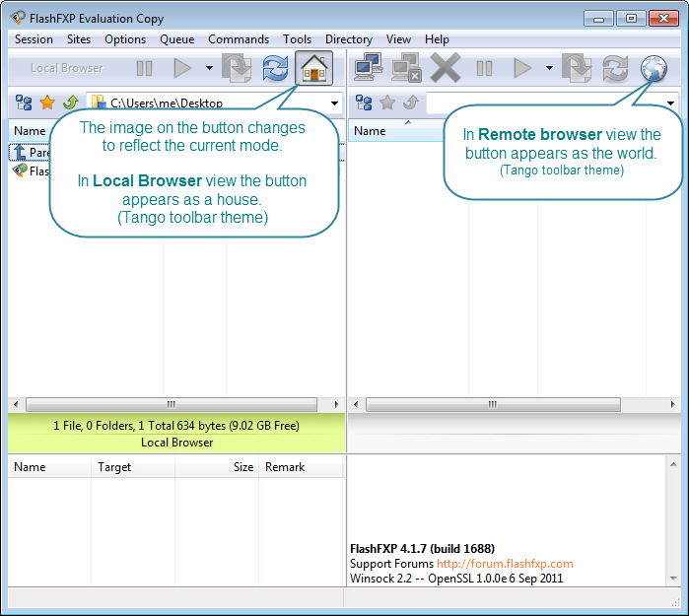Sort local list by Name column

click(30, 131)
